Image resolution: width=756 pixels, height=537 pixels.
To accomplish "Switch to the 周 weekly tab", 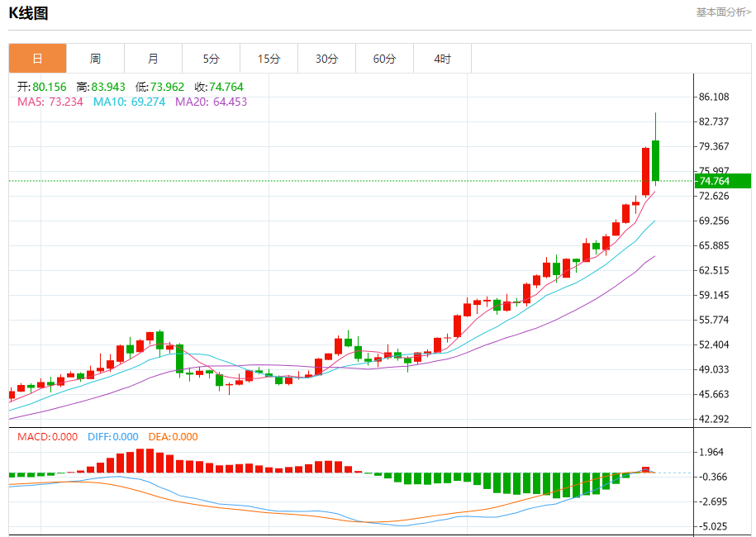I will pos(95,59).
